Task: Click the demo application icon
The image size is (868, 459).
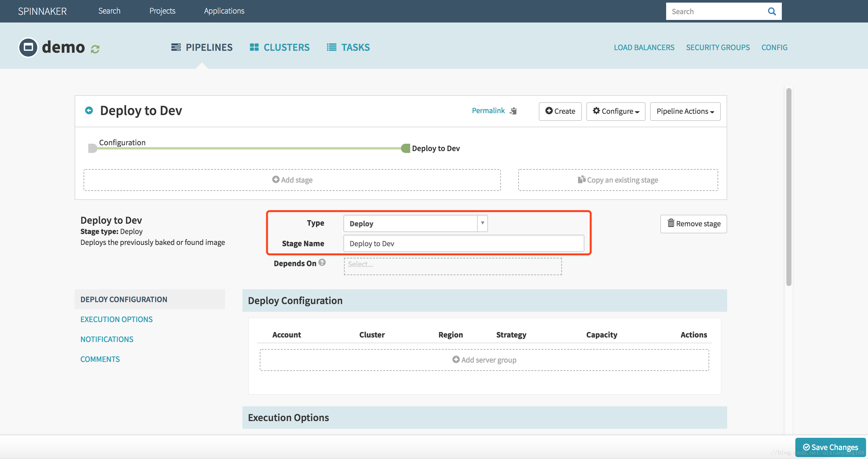Action: [28, 47]
